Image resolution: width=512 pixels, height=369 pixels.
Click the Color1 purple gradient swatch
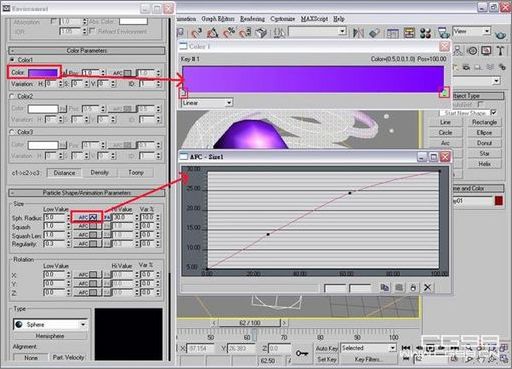coord(43,72)
